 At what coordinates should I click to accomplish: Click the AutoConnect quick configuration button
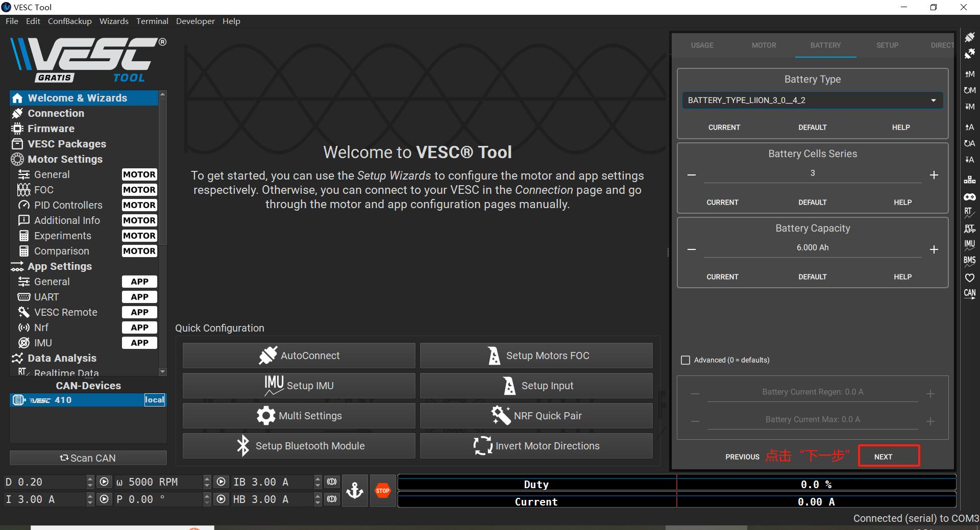[x=299, y=356]
